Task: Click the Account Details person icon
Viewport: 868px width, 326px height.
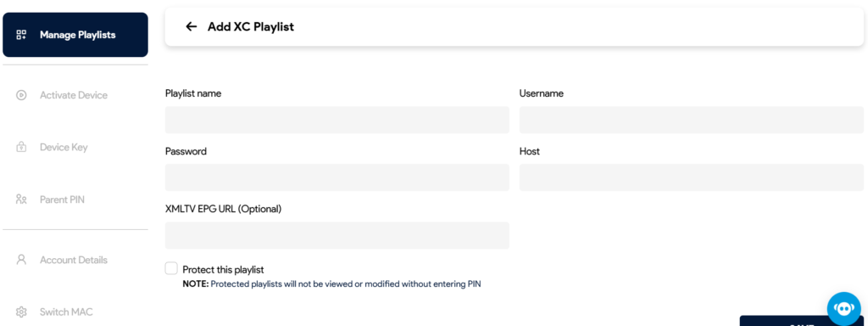Action: pos(21,260)
